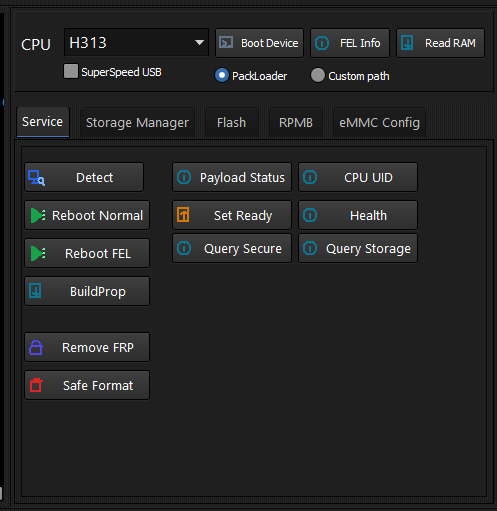Enable the SuperSpeed USB checkbox

click(x=71, y=71)
